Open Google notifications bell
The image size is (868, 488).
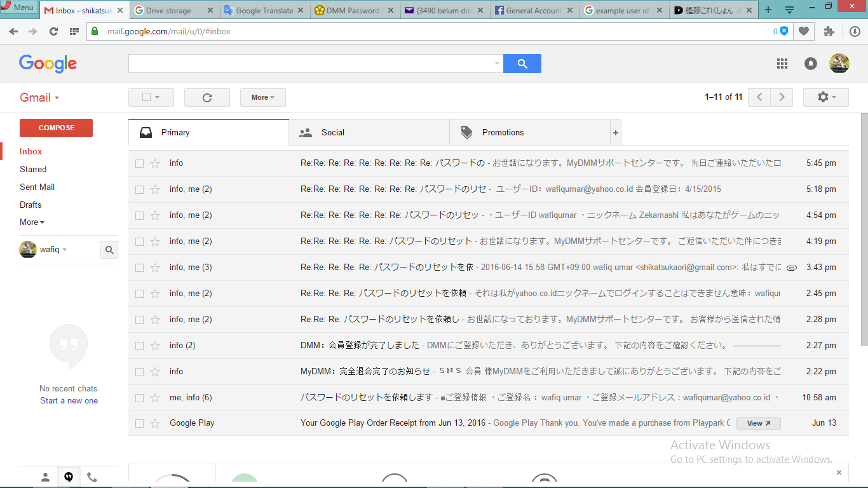pos(811,64)
